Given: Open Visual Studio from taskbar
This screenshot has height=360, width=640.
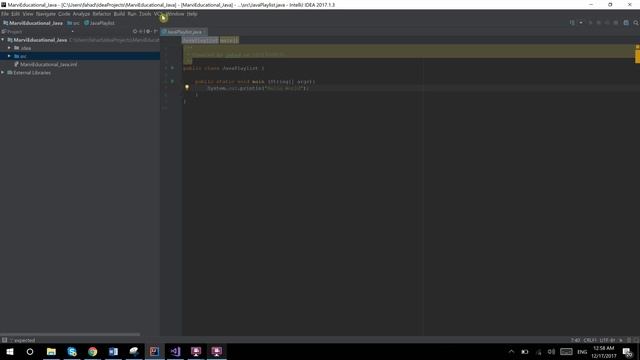Looking at the screenshot, I should pos(175,351).
